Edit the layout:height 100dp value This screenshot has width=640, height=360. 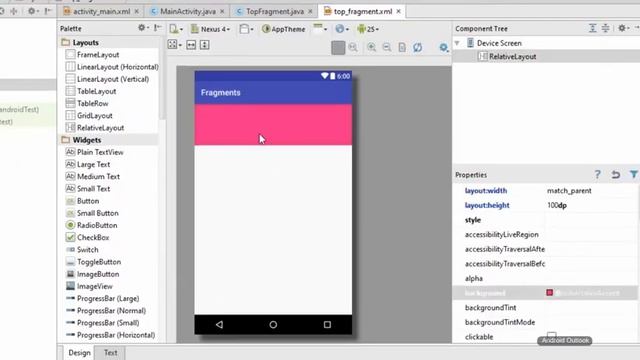591,205
